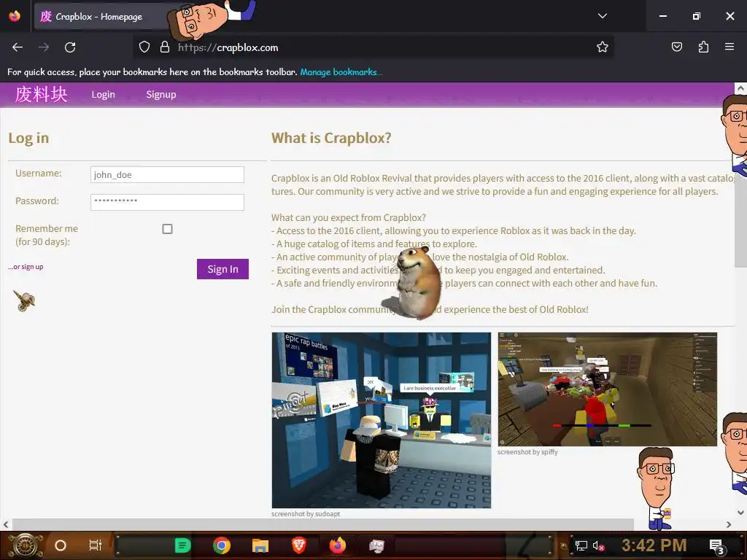Click the vertical scrollbar thumb

pyautogui.click(x=740, y=181)
